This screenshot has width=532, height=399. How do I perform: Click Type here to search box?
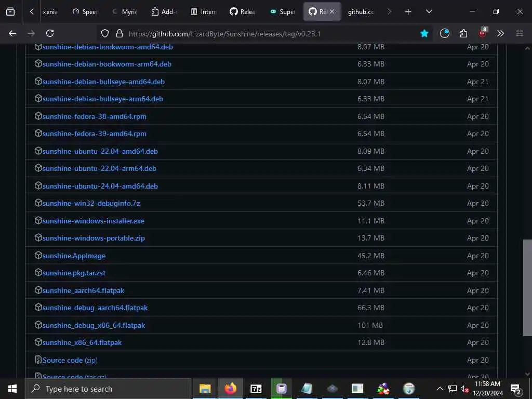108,389
